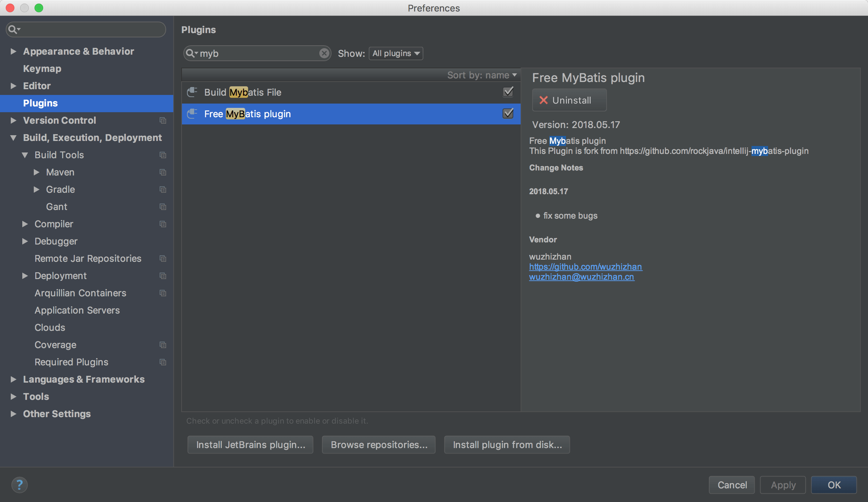Expand the Gradle node

tap(36, 190)
